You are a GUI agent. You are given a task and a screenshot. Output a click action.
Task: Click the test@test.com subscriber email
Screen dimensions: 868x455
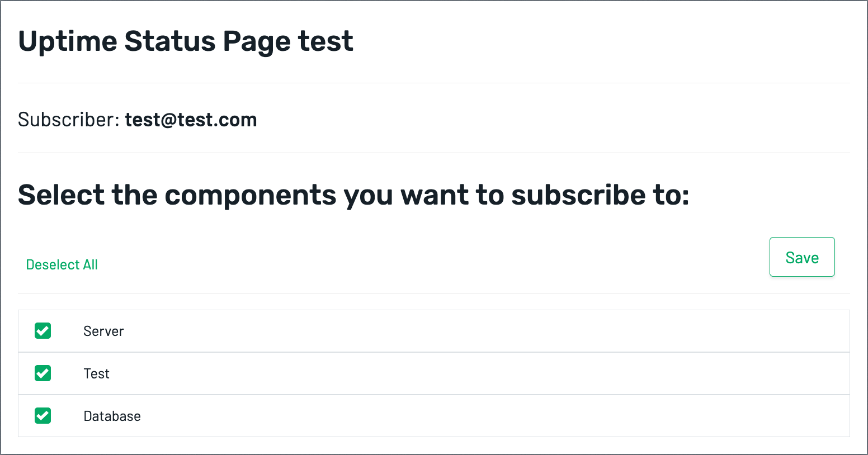[191, 120]
